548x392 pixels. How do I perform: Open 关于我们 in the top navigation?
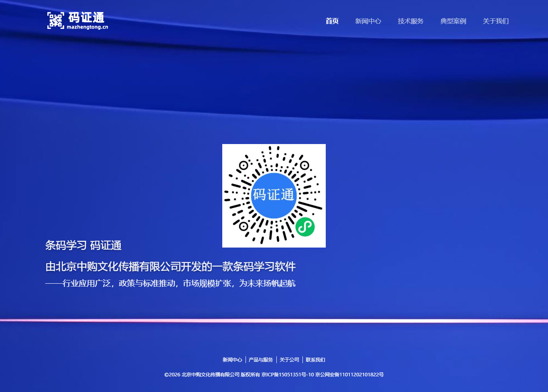click(x=495, y=21)
